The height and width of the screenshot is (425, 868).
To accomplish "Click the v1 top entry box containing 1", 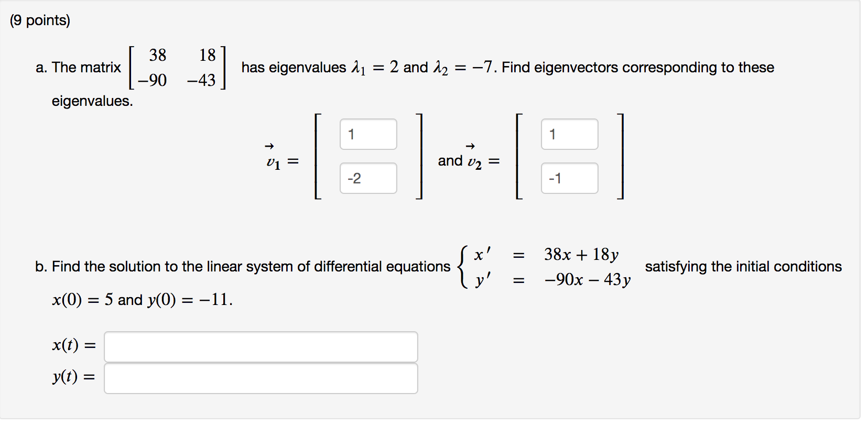I will (x=367, y=134).
